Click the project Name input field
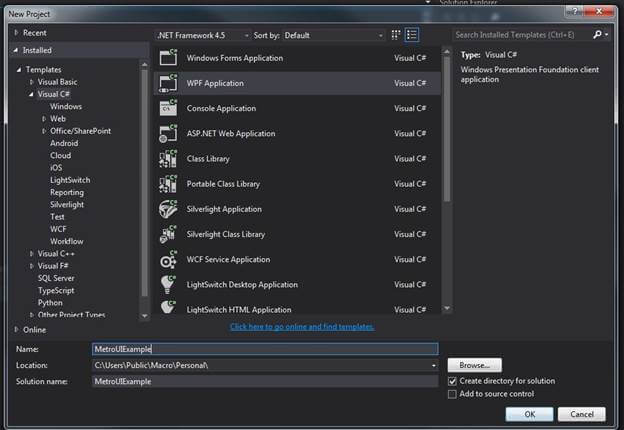Screen dimensions: 624x430 (265, 349)
